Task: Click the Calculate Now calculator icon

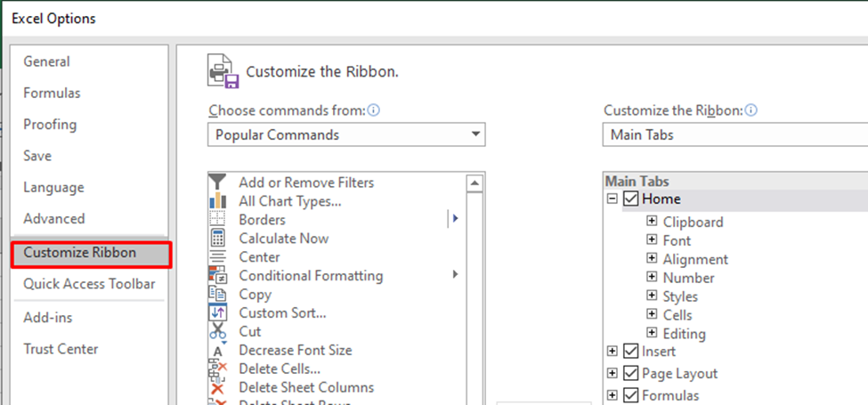Action: 217,238
